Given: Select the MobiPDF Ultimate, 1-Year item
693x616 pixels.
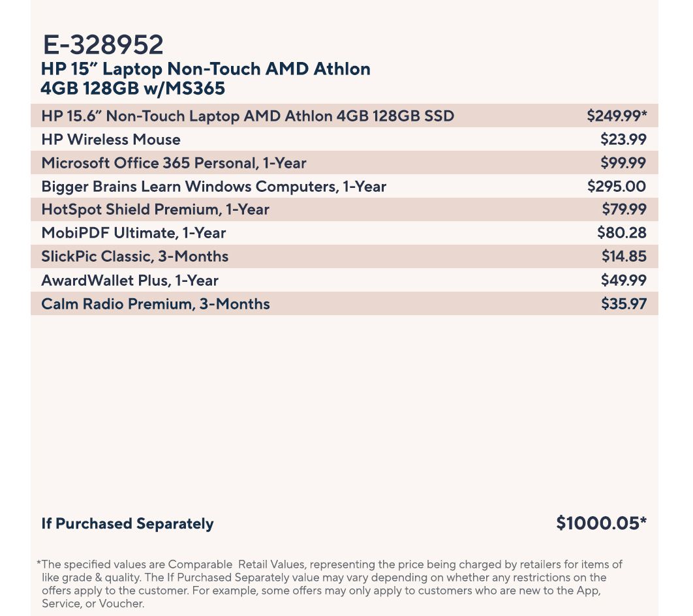Looking at the screenshot, I should [133, 233].
